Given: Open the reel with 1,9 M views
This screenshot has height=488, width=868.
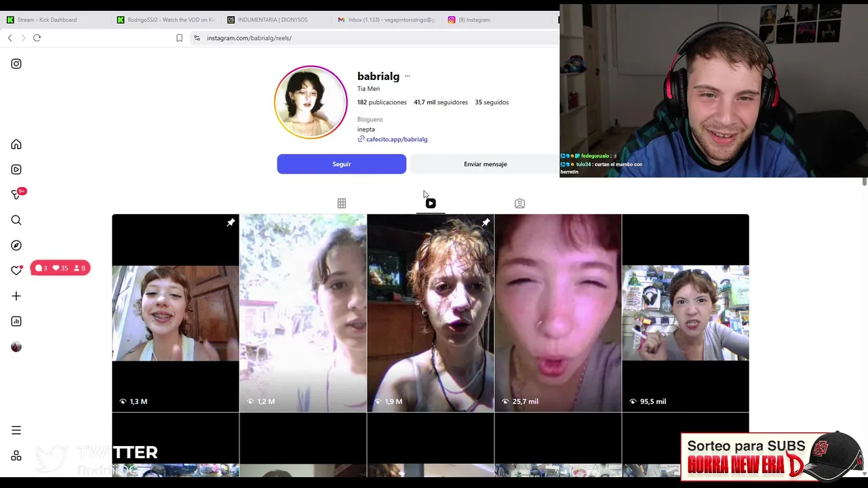Looking at the screenshot, I should (431, 313).
